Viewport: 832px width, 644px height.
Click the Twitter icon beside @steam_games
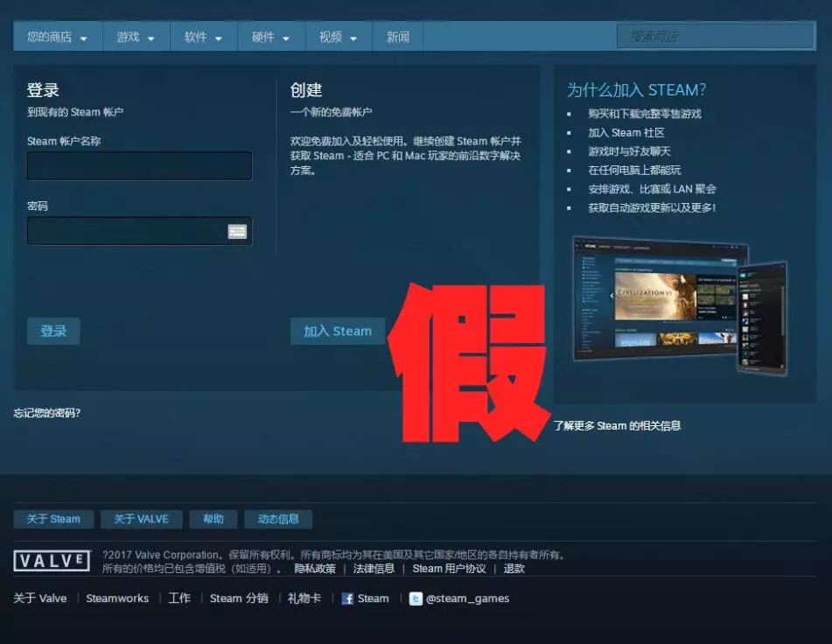(x=416, y=598)
